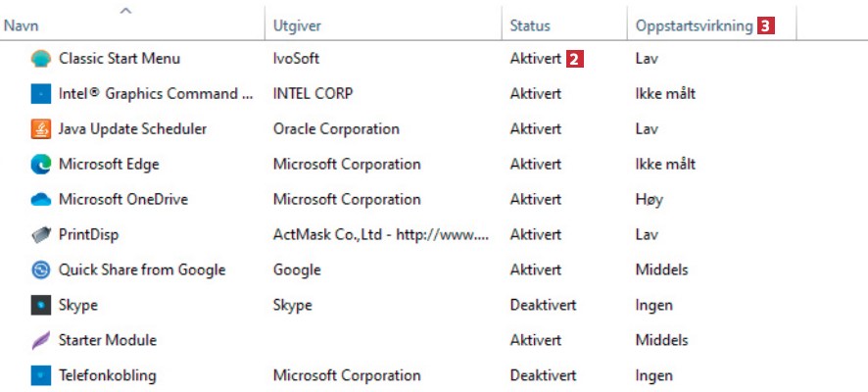Screen dimensions: 868x392
Task: Click the Java Update Scheduler icon
Action: click(41, 129)
